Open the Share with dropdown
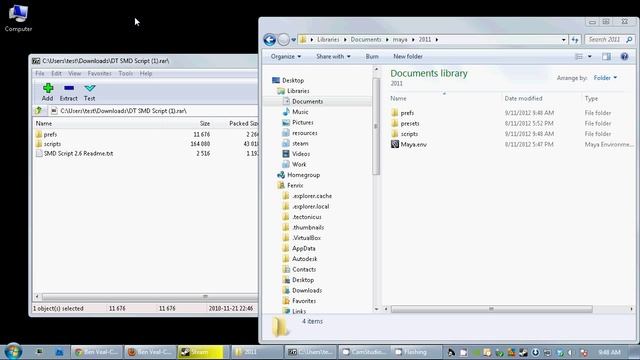 pyautogui.click(x=333, y=56)
